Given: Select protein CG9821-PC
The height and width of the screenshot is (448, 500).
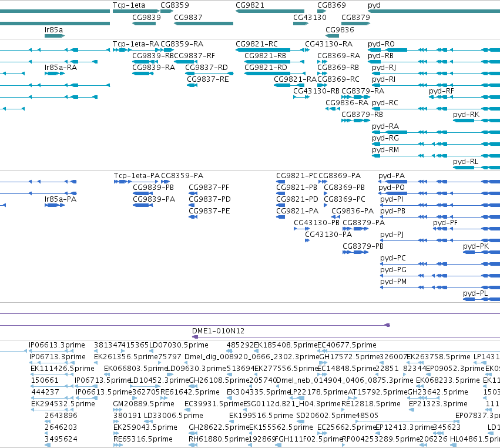Looking at the screenshot, I should click(x=297, y=176).
